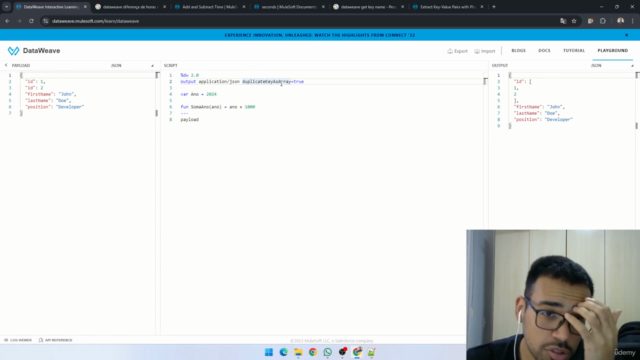Click the browser back arrow

click(7, 21)
